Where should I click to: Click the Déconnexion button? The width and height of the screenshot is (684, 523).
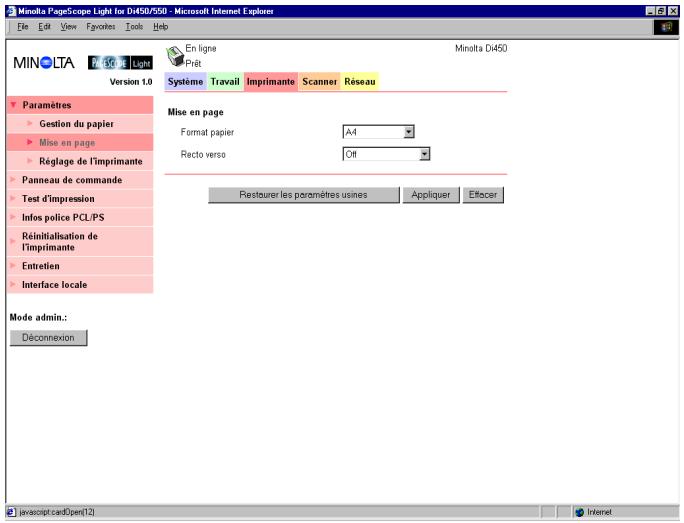pyautogui.click(x=48, y=338)
